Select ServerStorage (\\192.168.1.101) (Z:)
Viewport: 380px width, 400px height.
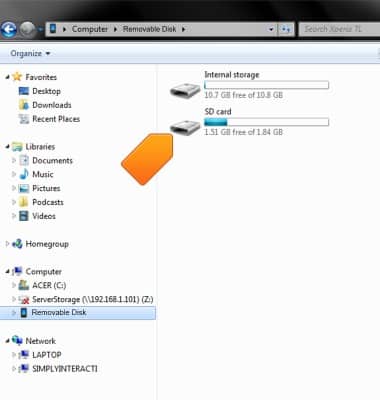pyautogui.click(x=93, y=299)
